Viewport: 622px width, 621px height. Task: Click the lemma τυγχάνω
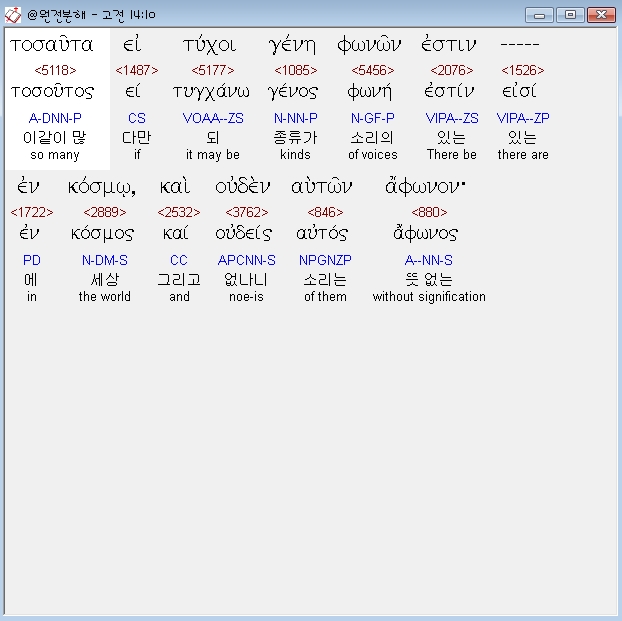tap(211, 92)
